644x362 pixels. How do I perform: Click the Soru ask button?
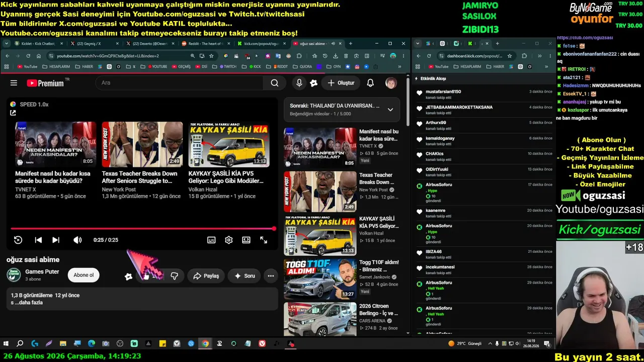(244, 276)
